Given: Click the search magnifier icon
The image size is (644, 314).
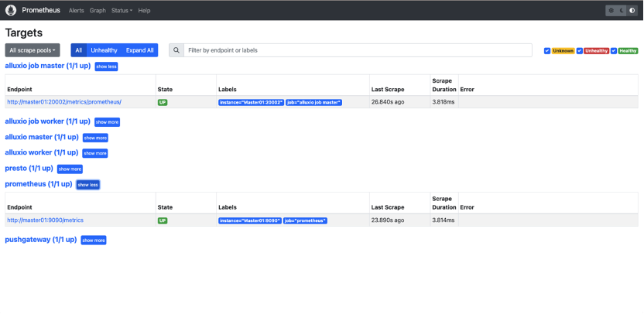Looking at the screenshot, I should (x=176, y=50).
